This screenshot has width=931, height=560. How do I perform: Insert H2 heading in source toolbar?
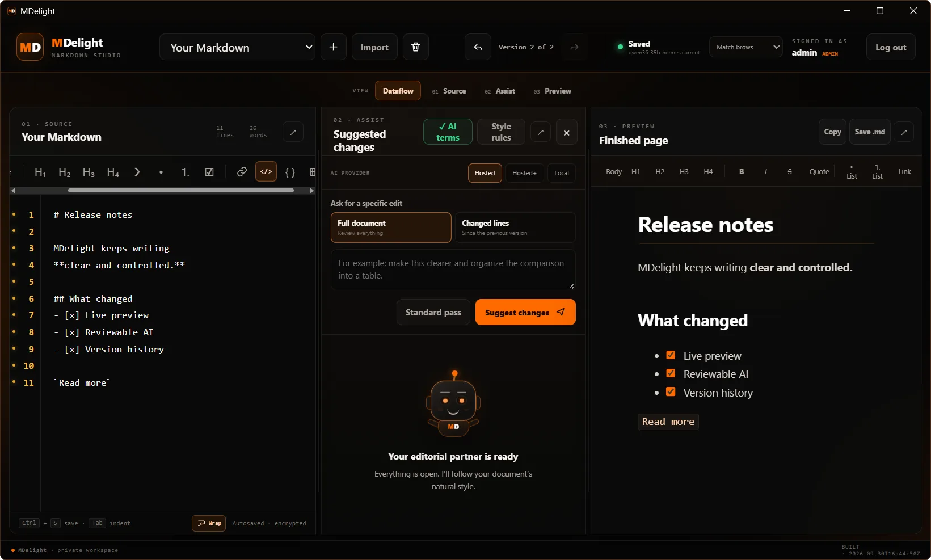tap(65, 172)
